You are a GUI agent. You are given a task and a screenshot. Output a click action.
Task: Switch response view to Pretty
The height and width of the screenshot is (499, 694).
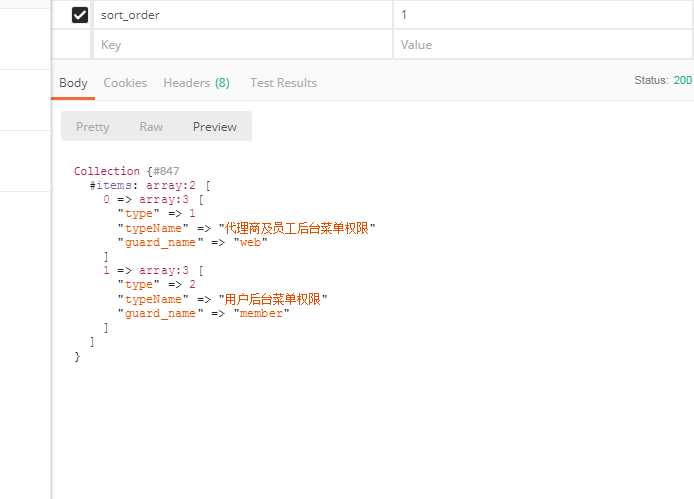[x=93, y=127]
